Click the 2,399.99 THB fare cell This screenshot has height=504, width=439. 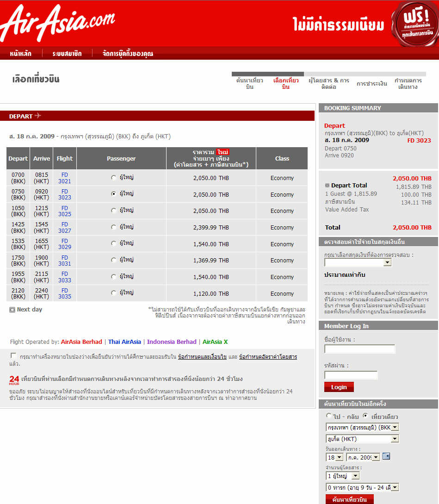211,228
